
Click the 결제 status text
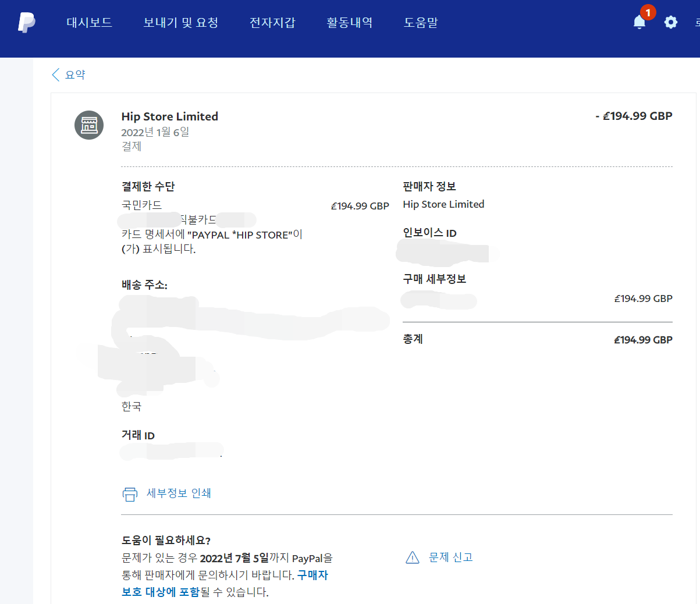click(x=132, y=146)
